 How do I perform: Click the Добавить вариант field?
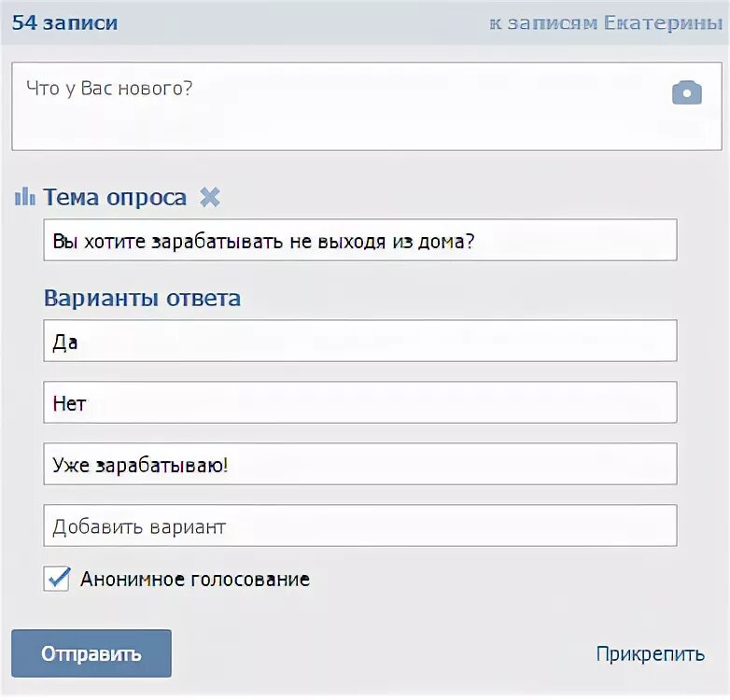point(360,525)
